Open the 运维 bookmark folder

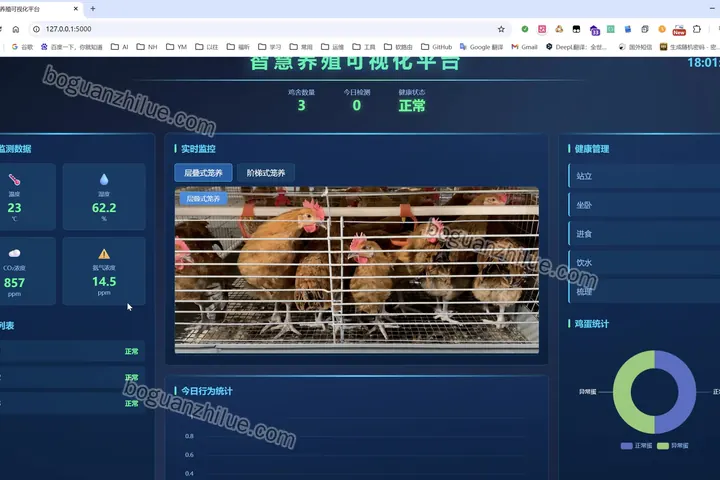point(332,47)
